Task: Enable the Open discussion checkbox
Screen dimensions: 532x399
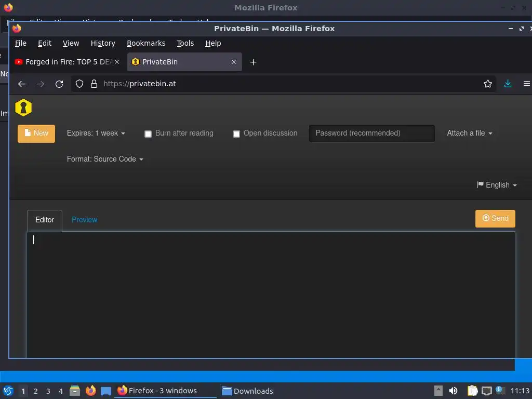Action: coord(236,134)
